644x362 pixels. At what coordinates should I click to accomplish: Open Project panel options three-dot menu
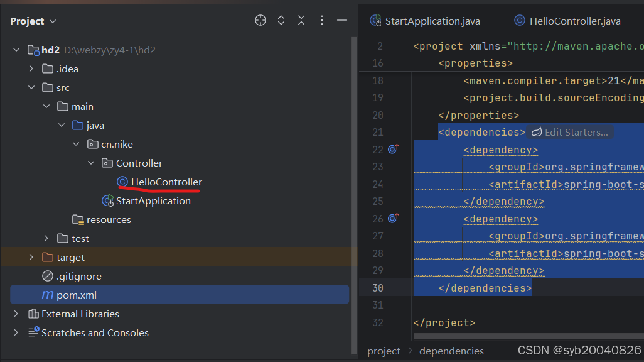[x=322, y=20]
